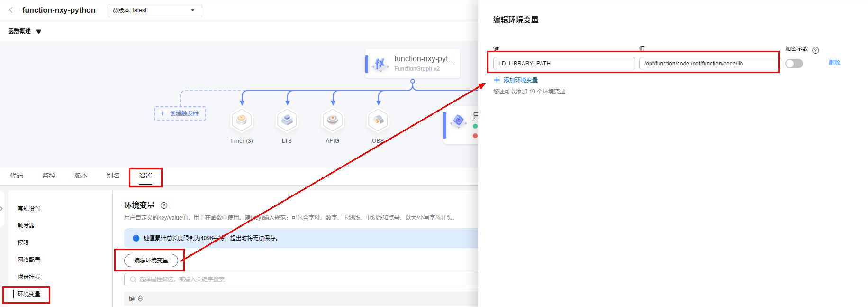Open the 版本: latest dropdown
The image size is (868, 307).
[154, 10]
